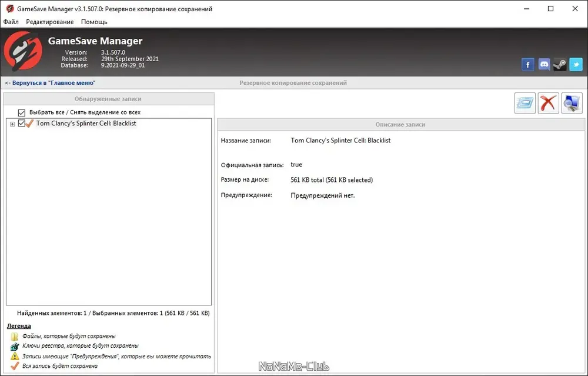
Task: Click the 'Легенда' heading
Action: 19,326
